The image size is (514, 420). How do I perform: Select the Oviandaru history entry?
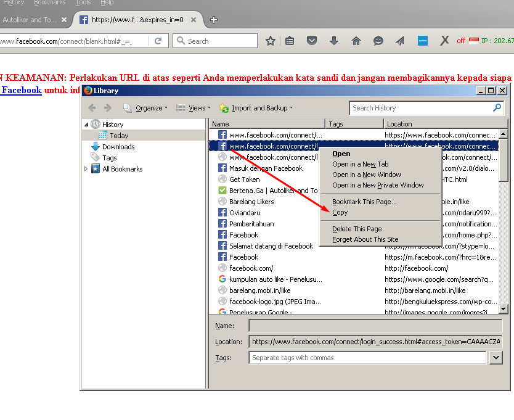coord(245,213)
